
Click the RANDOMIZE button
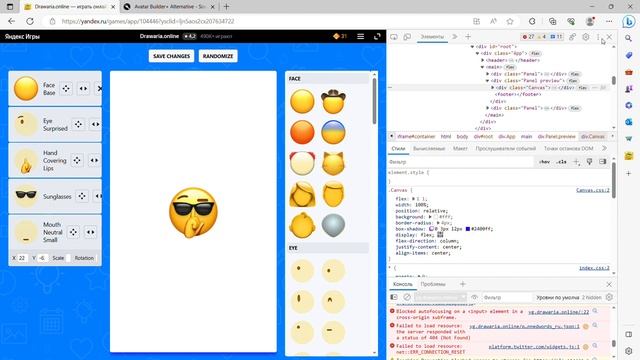(x=218, y=56)
